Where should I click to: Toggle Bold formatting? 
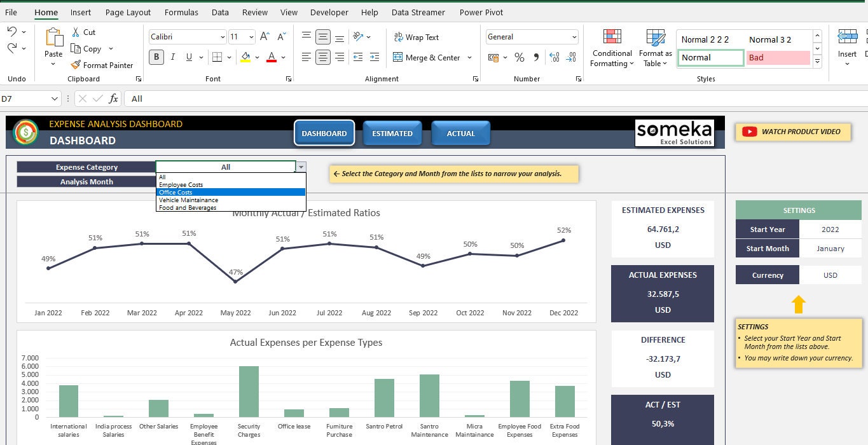click(x=156, y=57)
